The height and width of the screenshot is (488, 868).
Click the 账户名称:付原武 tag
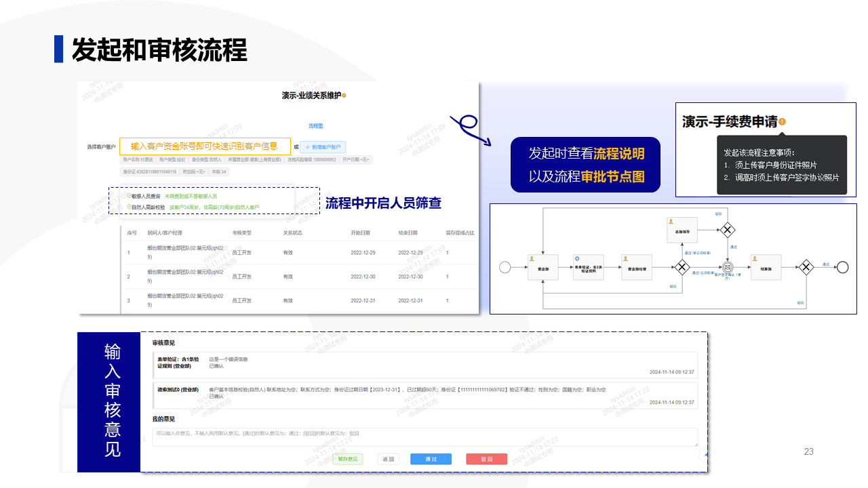tap(138, 160)
